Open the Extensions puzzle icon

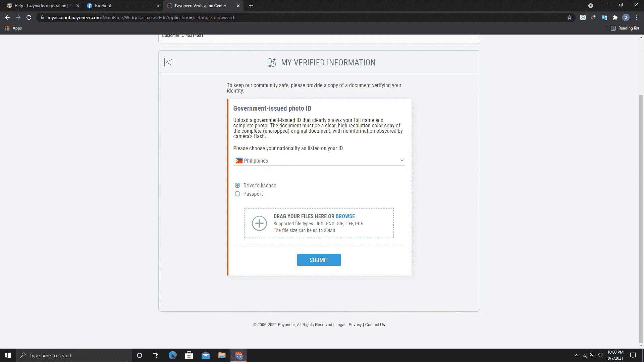[x=615, y=17]
